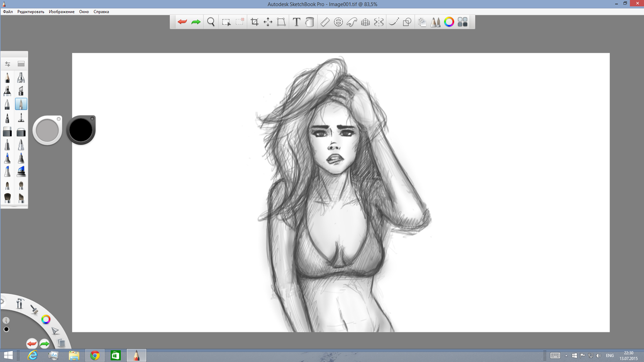644x362 pixels.
Task: Select the Airbrush in brush palette
Action: [x=21, y=78]
